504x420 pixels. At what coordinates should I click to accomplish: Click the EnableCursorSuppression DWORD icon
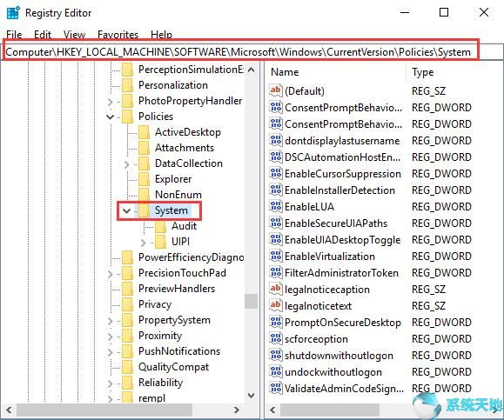[275, 173]
